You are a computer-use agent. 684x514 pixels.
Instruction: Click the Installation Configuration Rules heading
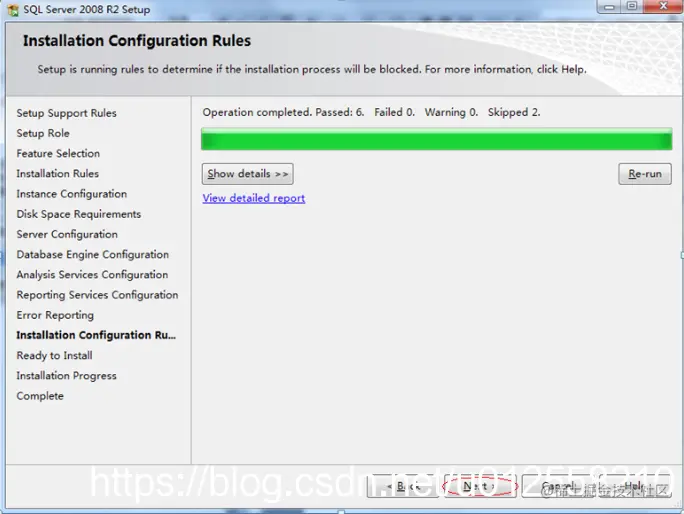pos(137,41)
